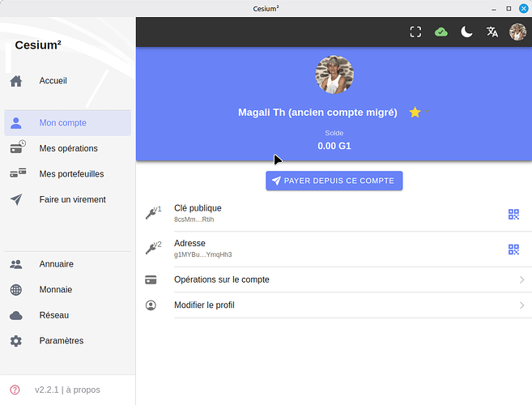
Task: Select the Mon compte person icon
Action: [x=16, y=123]
